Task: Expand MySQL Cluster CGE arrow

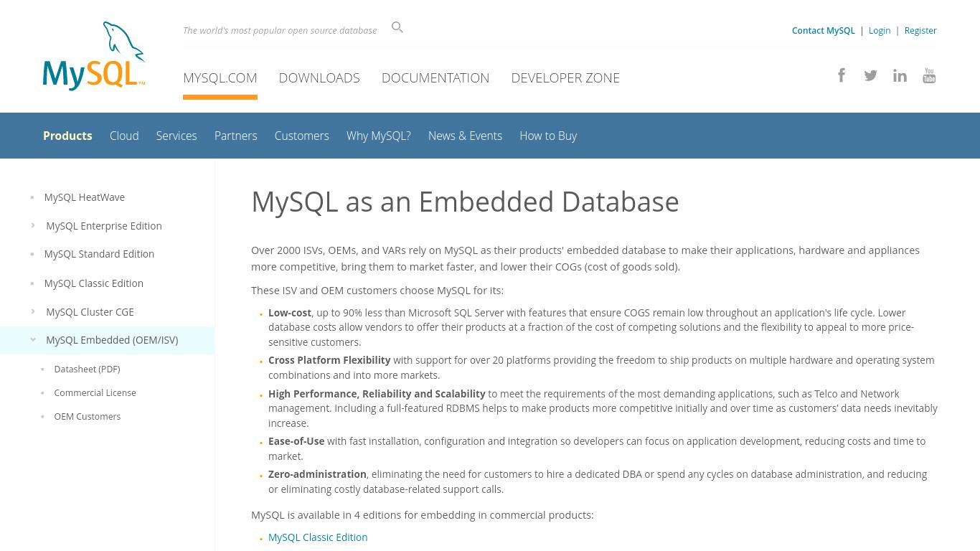Action: tap(33, 311)
